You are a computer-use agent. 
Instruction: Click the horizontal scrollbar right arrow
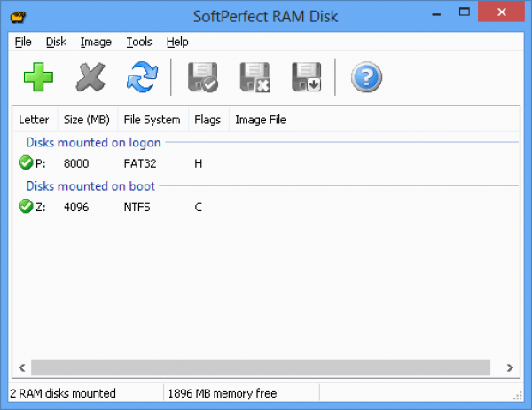pos(510,367)
